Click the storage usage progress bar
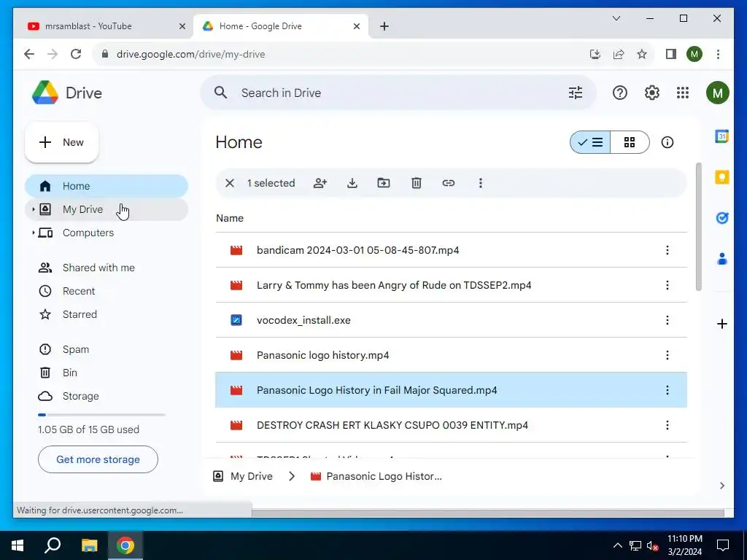The image size is (747, 560). click(x=101, y=415)
